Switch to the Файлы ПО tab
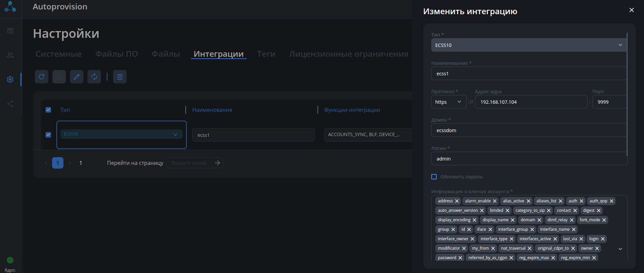Image resolution: width=644 pixels, height=273 pixels. (117, 54)
